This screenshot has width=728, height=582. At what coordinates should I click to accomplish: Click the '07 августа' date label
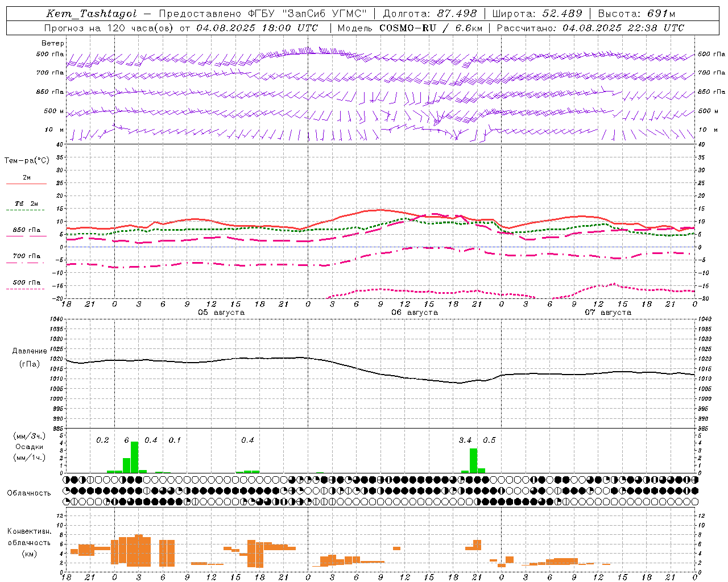tap(608, 313)
